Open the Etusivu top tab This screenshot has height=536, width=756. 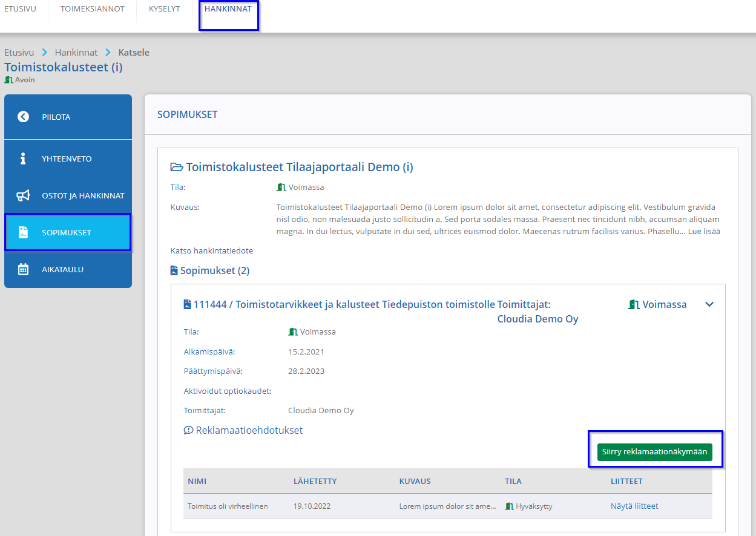20,9
